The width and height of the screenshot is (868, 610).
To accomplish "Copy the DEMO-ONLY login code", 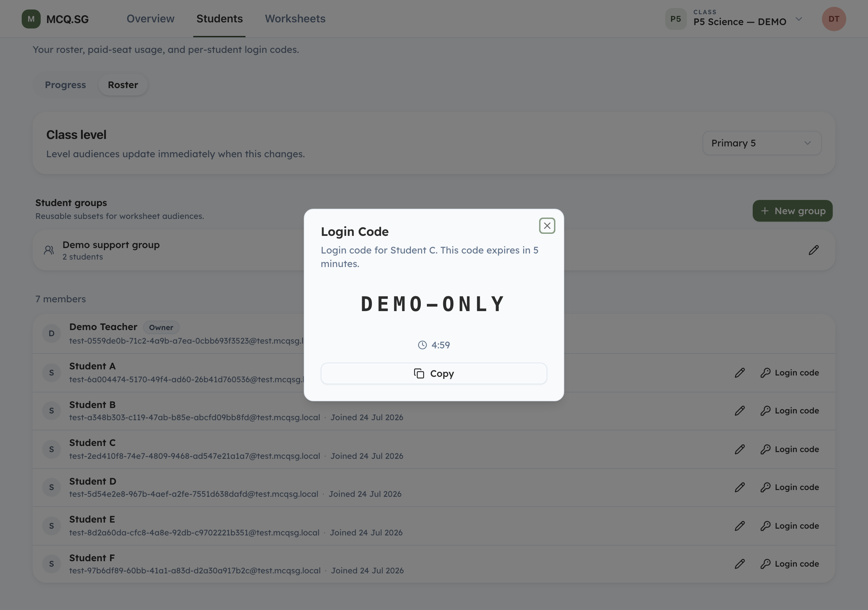I will pyautogui.click(x=434, y=373).
